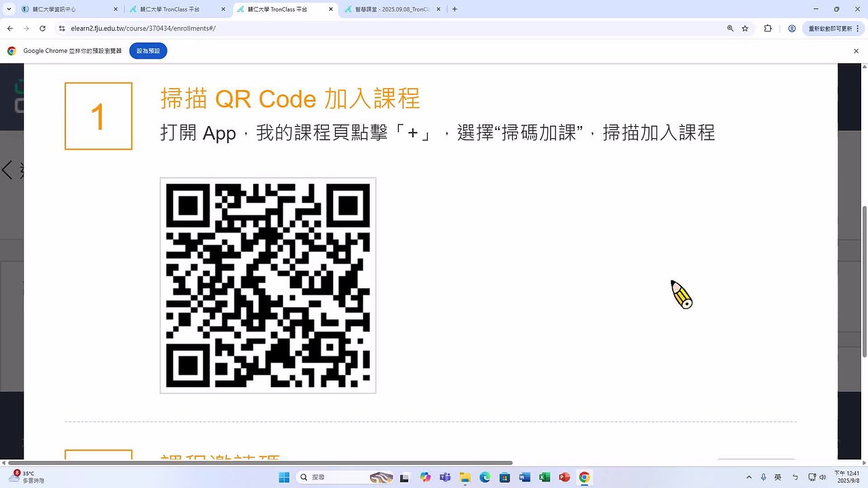Bookmark this page with the star icon
The image size is (868, 488).
(x=745, y=28)
